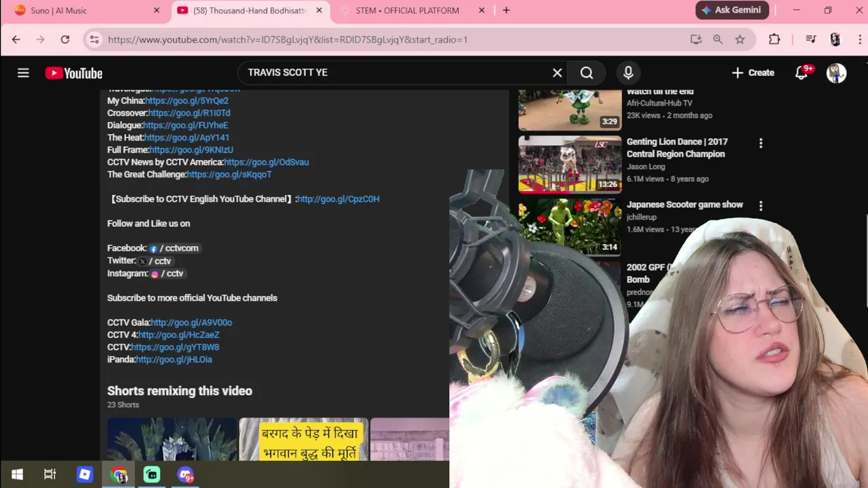Open the Dialogue goo.gl link

[x=185, y=125]
